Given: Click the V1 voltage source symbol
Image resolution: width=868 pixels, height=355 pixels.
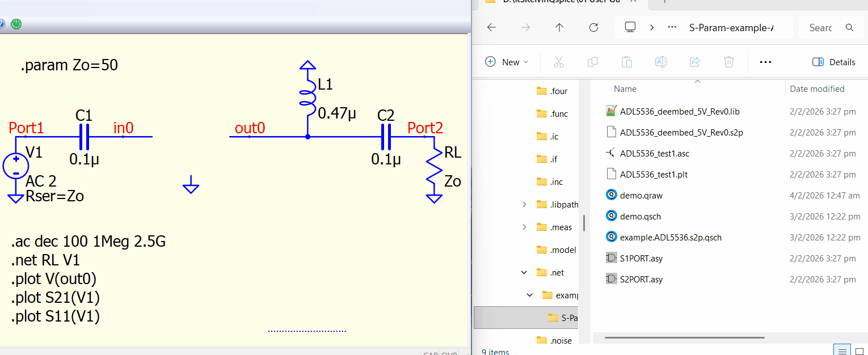Looking at the screenshot, I should [x=16, y=166].
